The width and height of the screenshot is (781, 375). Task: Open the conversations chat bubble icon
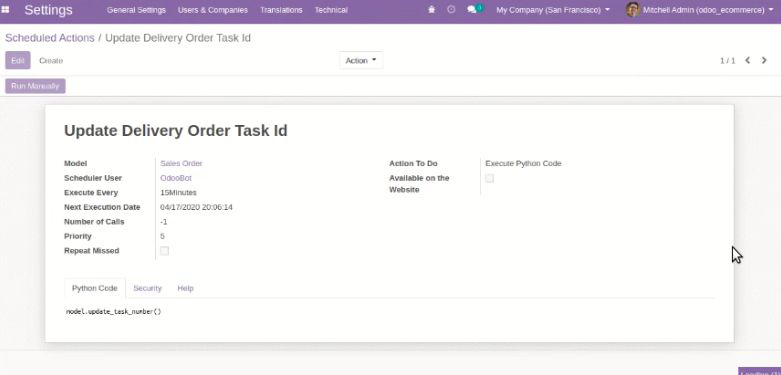[x=472, y=10]
